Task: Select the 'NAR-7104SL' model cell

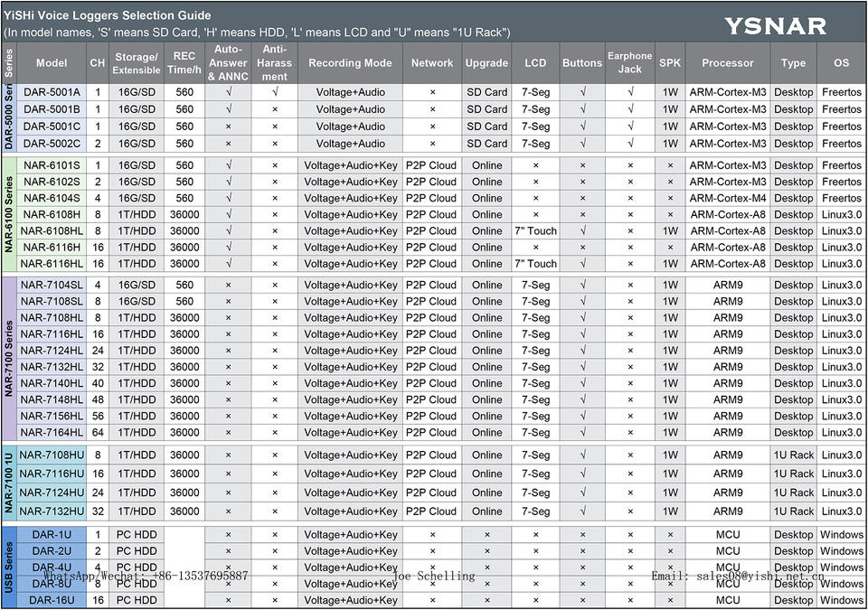Action: (x=52, y=286)
